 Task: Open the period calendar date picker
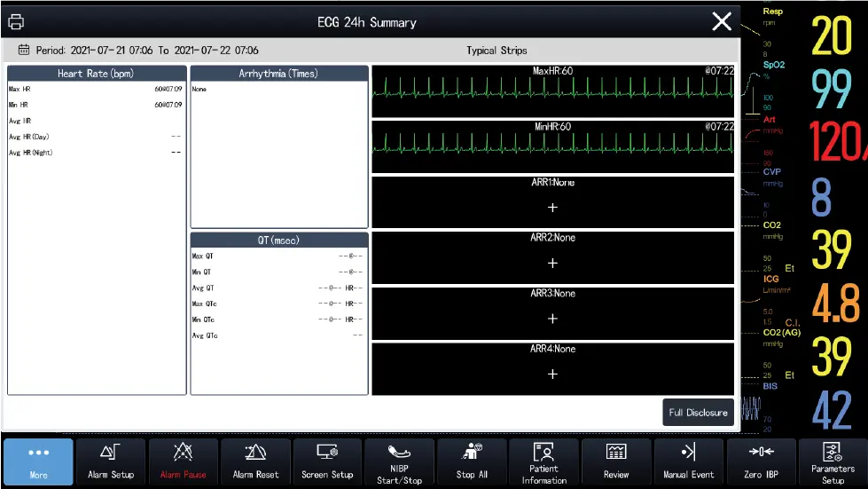coord(24,51)
